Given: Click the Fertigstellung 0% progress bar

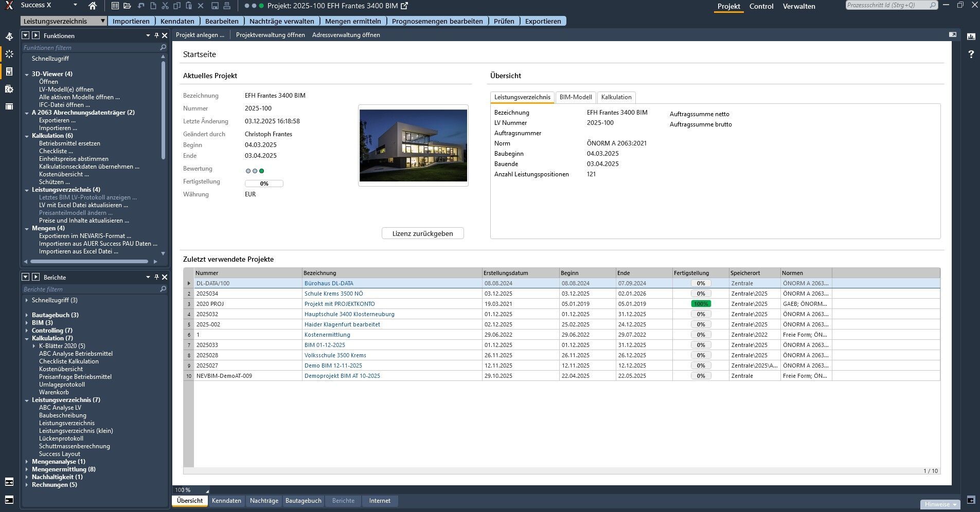Looking at the screenshot, I should pyautogui.click(x=264, y=184).
